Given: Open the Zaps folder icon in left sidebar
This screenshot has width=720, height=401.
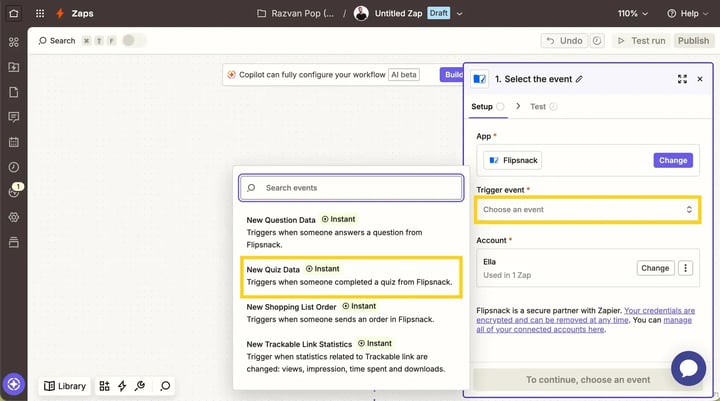Looking at the screenshot, I should tap(14, 67).
